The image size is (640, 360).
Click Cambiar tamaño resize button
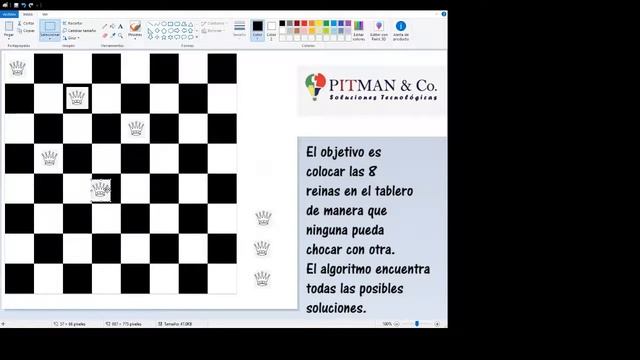click(79, 31)
